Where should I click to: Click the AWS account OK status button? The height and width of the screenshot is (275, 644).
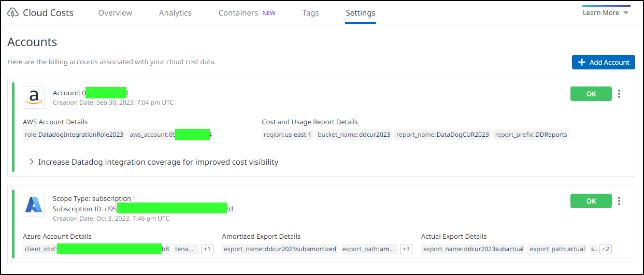click(x=591, y=94)
